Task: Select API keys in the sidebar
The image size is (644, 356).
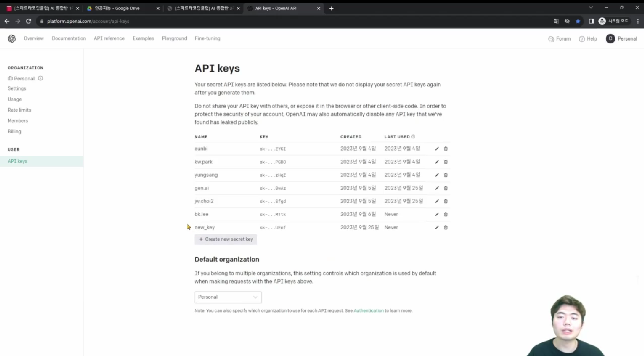Action: click(41, 161)
